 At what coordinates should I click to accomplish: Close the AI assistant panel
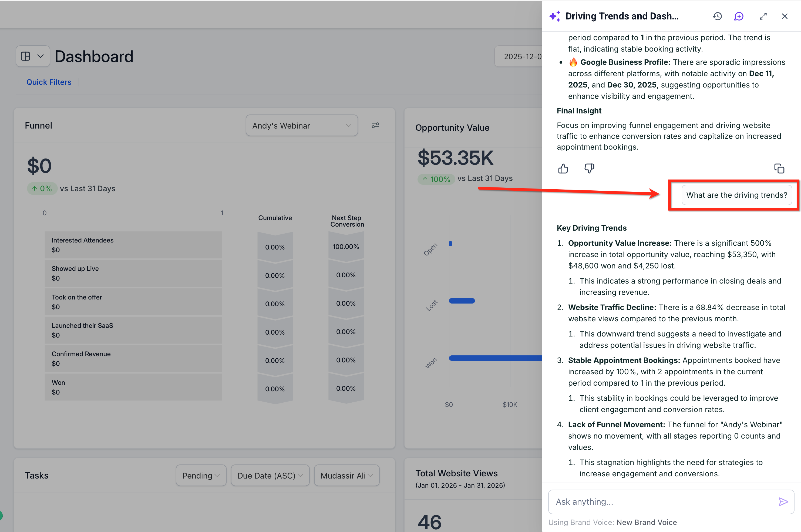click(784, 16)
